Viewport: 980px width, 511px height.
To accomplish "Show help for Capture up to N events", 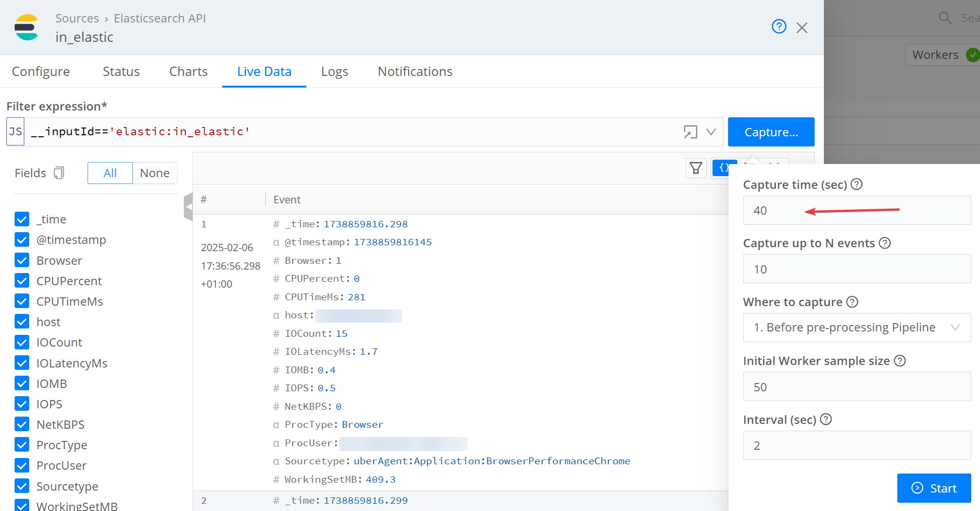I will point(885,243).
